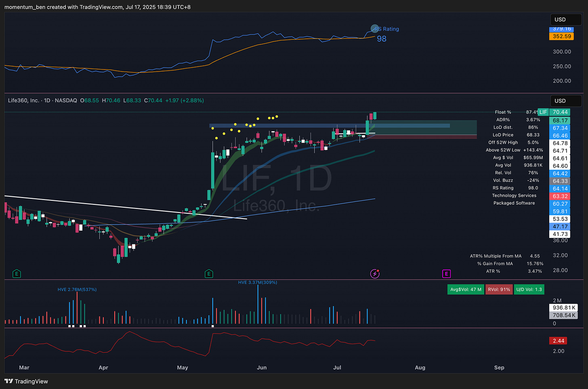
Task: Click the ADR% 3.67% stat
Action: pyautogui.click(x=518, y=120)
